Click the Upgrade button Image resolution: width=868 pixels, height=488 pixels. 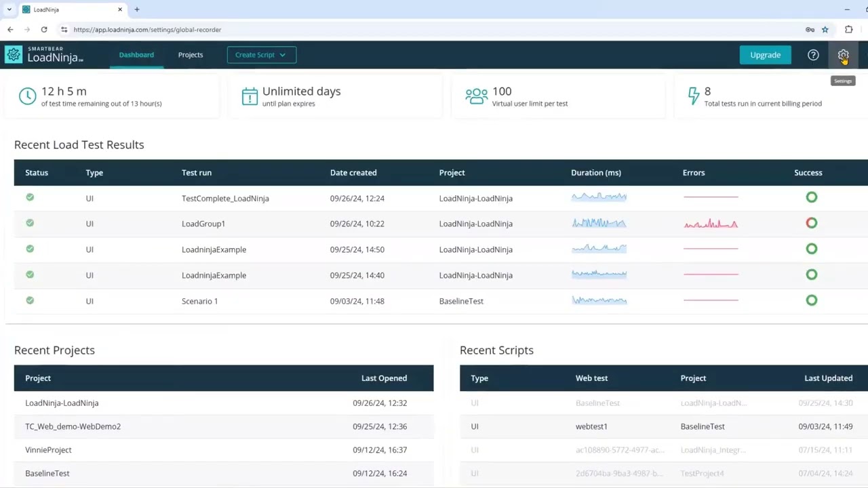click(x=765, y=55)
